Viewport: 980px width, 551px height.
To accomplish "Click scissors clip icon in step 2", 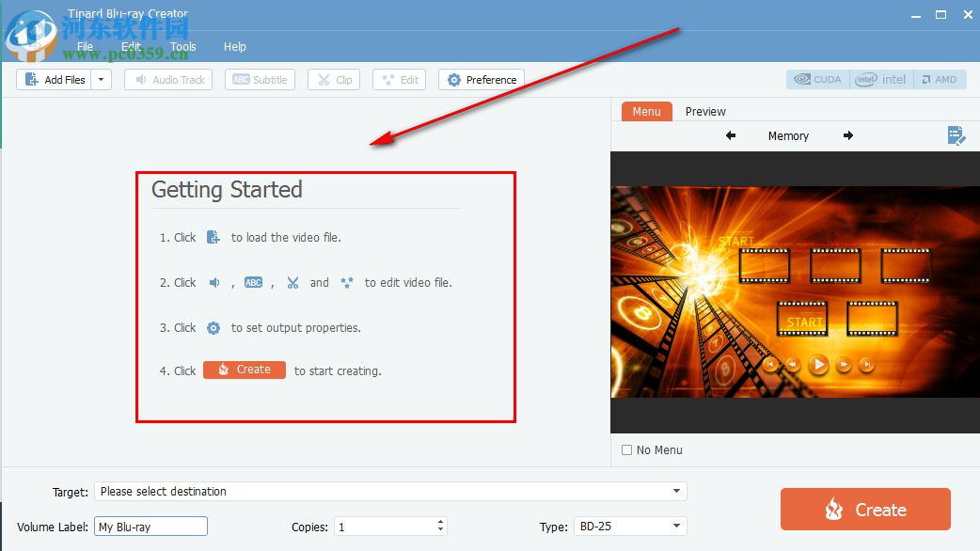I will coord(292,282).
